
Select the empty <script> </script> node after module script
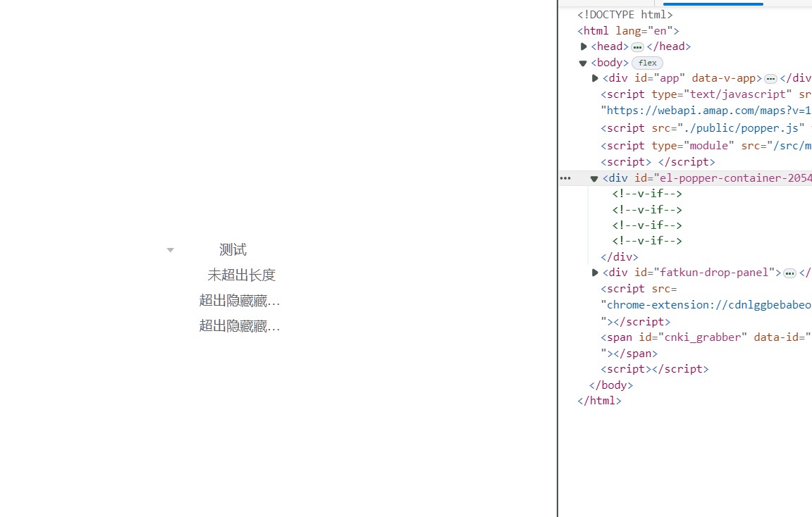coord(658,162)
